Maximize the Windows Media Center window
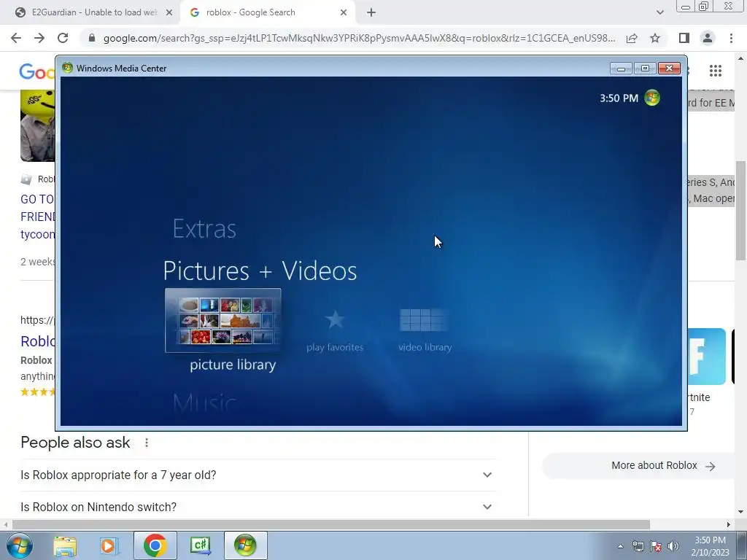747x560 pixels. [645, 69]
